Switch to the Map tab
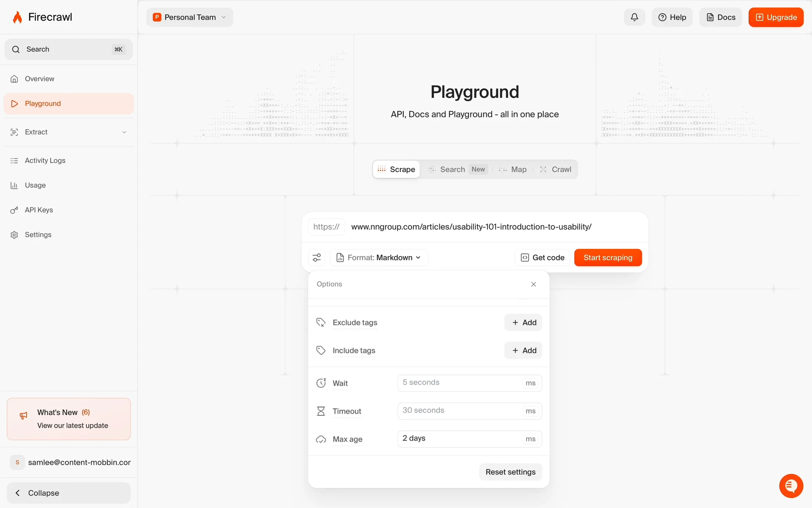812x508 pixels. coord(513,169)
